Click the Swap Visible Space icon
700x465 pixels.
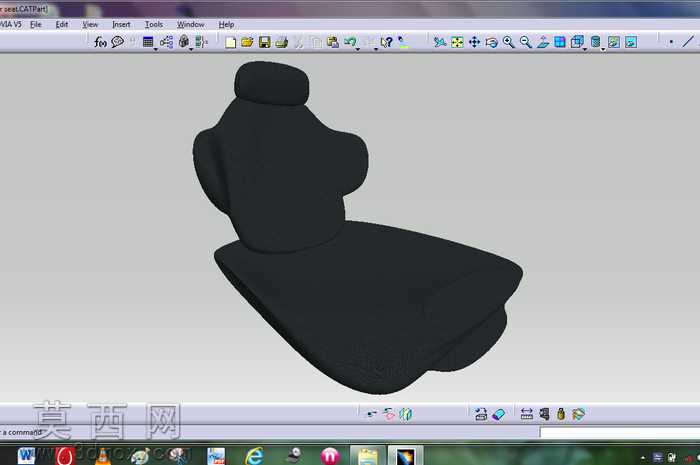631,42
